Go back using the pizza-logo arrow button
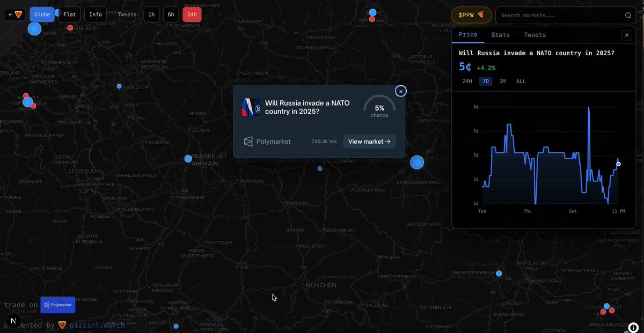This screenshot has width=644, height=333. [14, 14]
